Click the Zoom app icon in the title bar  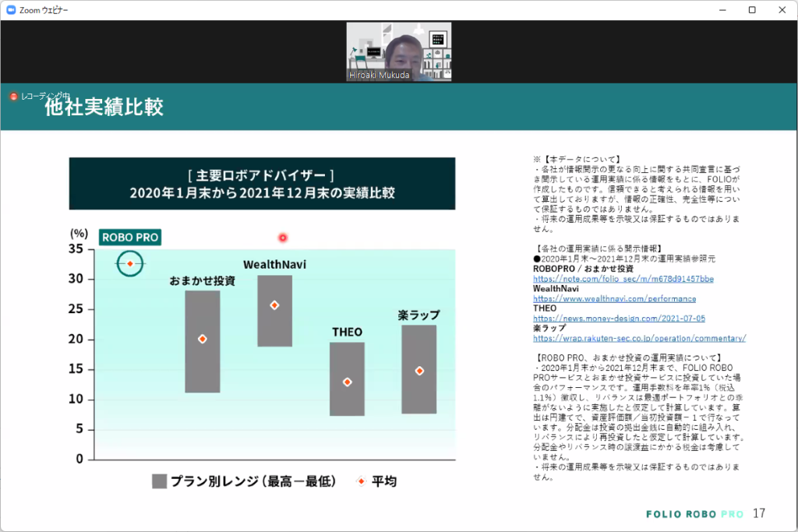pos(11,10)
